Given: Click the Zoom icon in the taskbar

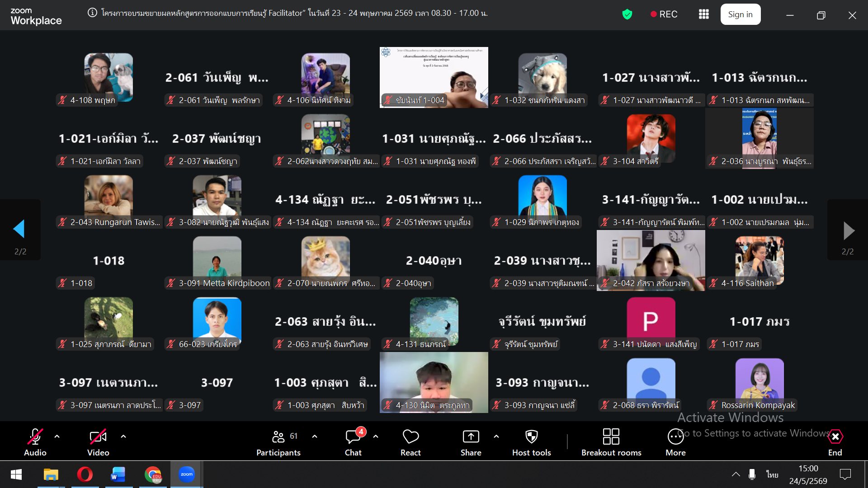Looking at the screenshot, I should [x=186, y=474].
